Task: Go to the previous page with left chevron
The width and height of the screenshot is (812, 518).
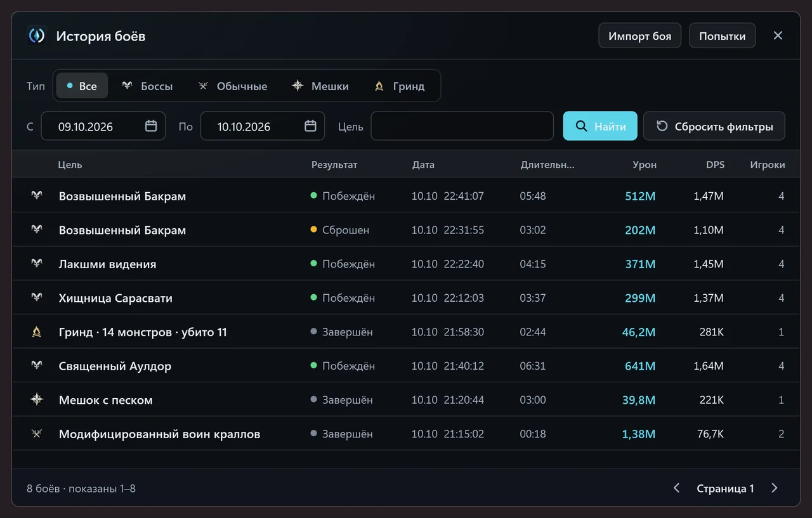Action: click(676, 488)
